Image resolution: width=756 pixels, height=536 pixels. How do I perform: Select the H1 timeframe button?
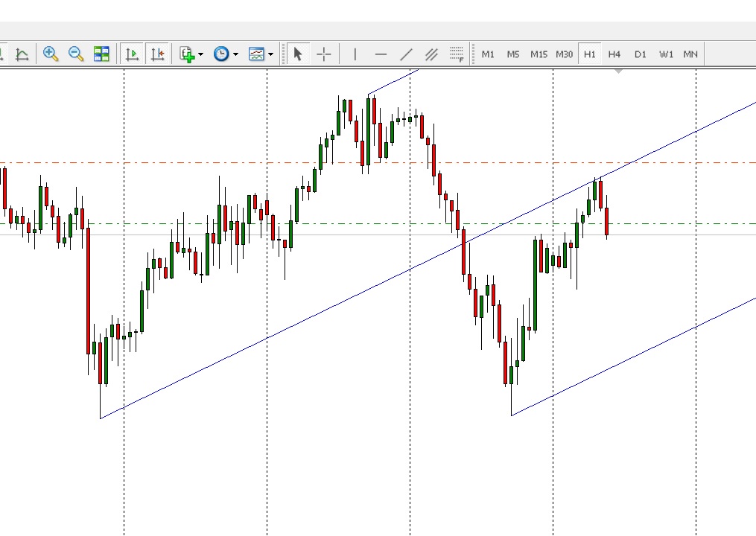click(589, 54)
